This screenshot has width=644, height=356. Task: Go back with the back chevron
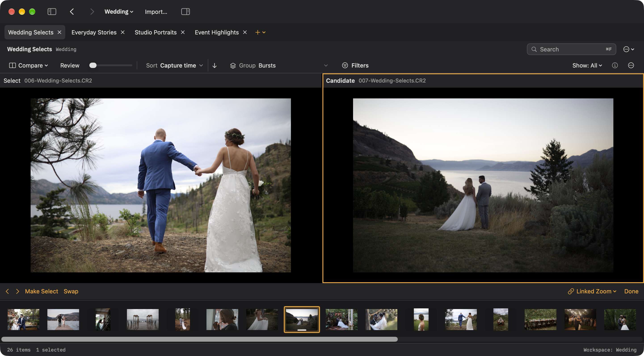(72, 12)
